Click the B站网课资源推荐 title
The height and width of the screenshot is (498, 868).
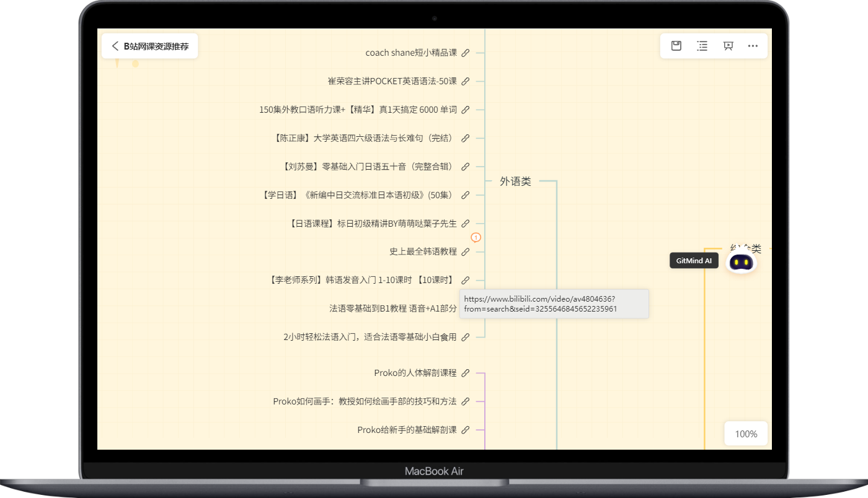[156, 46]
